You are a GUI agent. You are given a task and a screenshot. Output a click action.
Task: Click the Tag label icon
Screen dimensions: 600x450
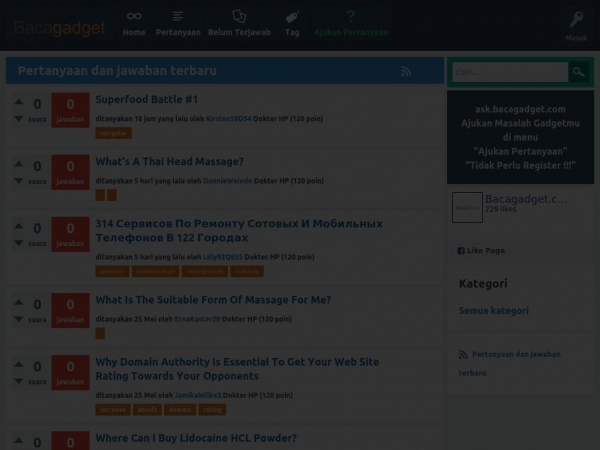click(x=292, y=17)
